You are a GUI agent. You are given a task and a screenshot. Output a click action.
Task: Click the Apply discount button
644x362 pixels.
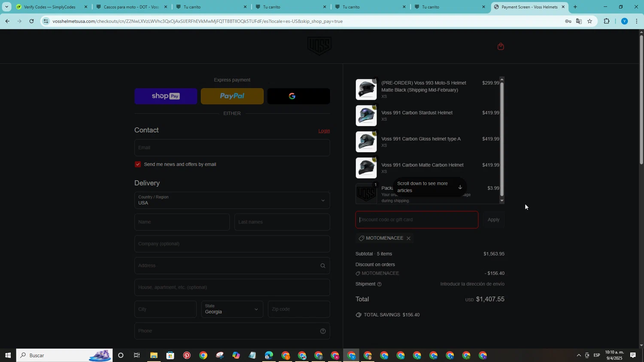coord(494,220)
